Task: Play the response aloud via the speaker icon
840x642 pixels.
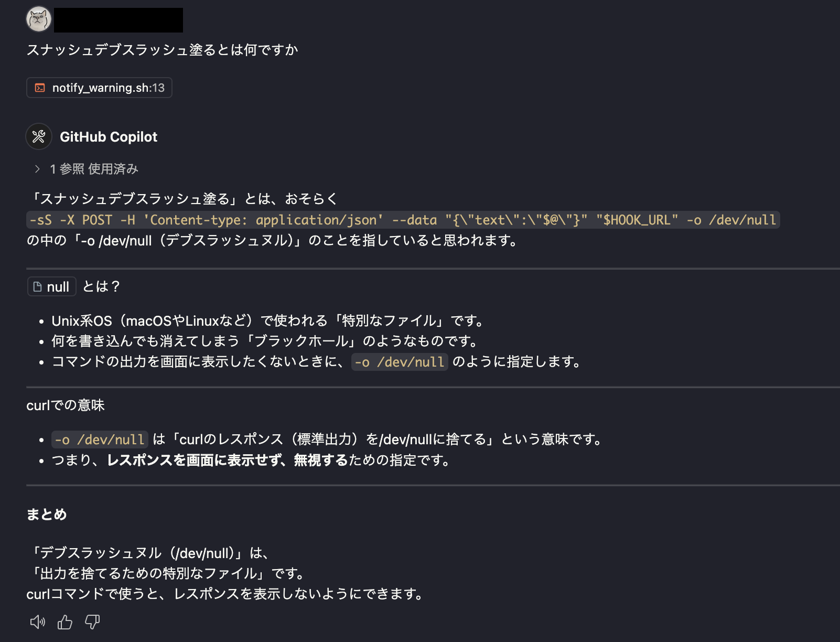Action: pos(37,622)
